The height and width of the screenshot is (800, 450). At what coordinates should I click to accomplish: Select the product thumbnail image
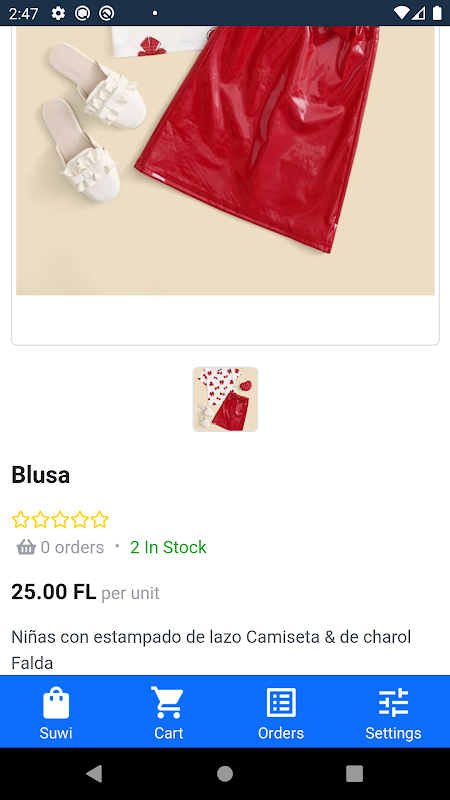point(225,399)
